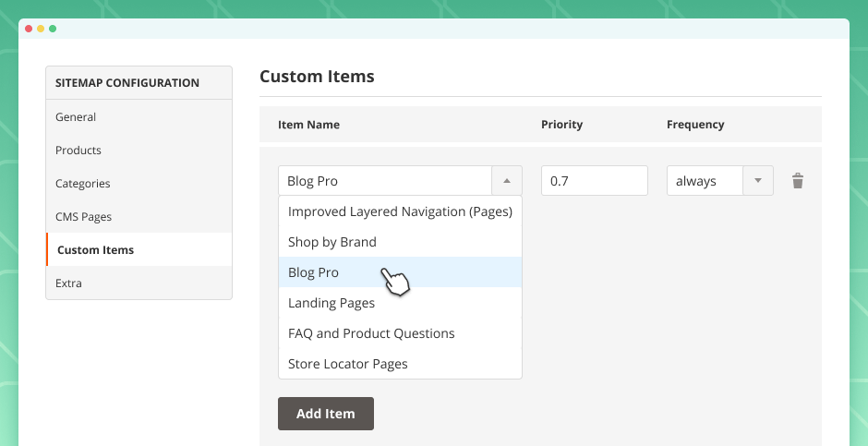
Task: Select the Custom Items sidebar entry
Action: (139, 249)
